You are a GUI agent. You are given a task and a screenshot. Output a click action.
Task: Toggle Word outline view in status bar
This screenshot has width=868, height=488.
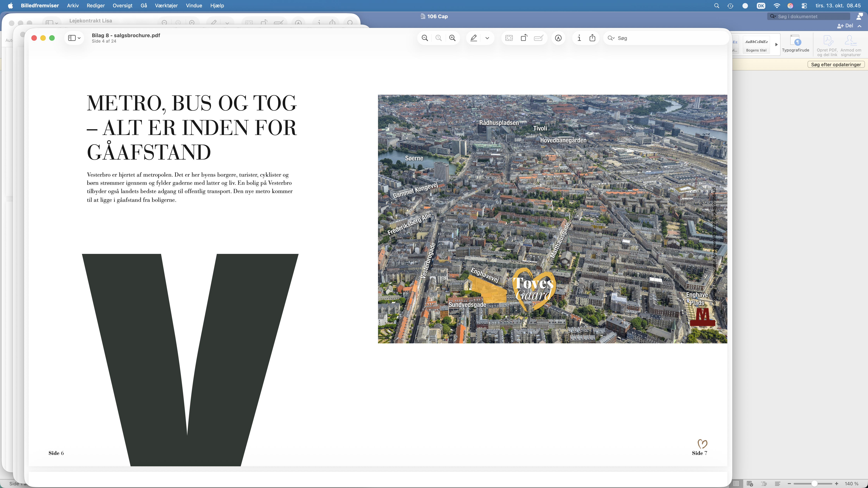click(x=764, y=484)
